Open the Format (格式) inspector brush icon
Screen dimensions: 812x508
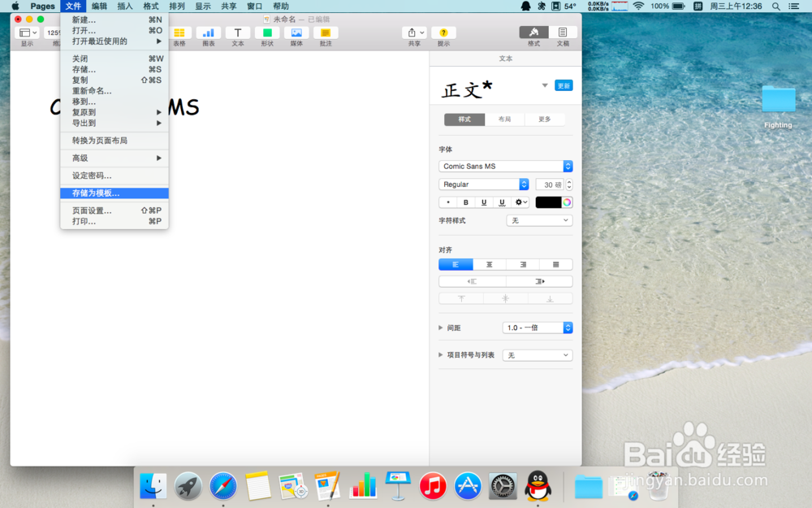click(x=534, y=33)
